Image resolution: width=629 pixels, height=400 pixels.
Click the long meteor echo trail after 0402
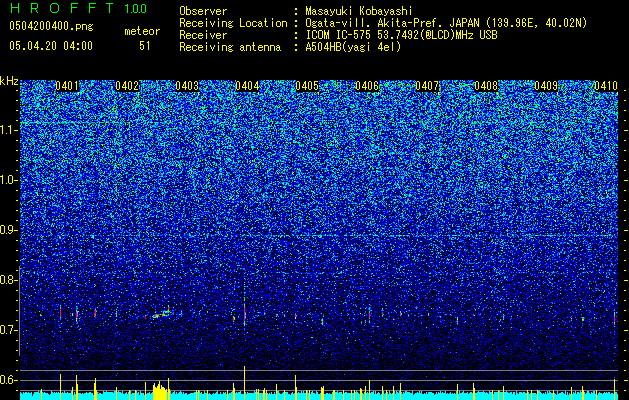pyautogui.click(x=160, y=314)
